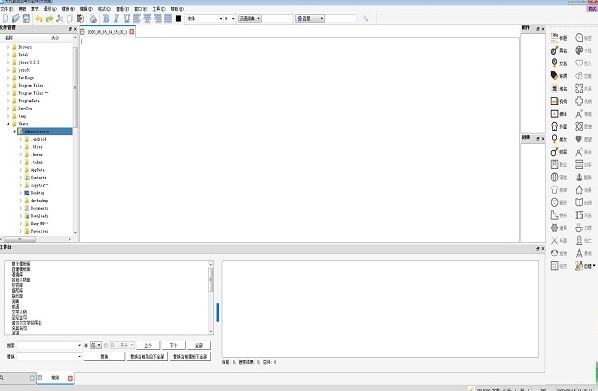Expand the Program Files folder node
This screenshot has height=391, width=598.
click(x=8, y=85)
